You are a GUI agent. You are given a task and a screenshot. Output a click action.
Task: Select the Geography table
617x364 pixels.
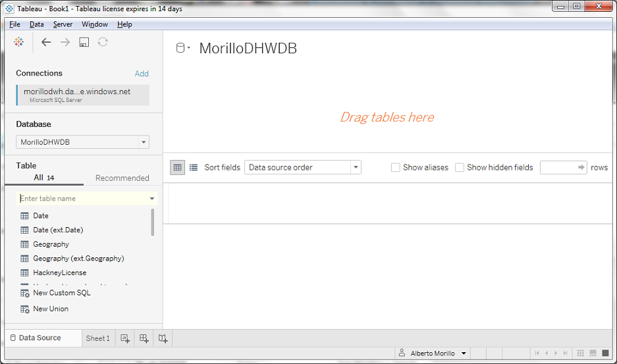(51, 244)
